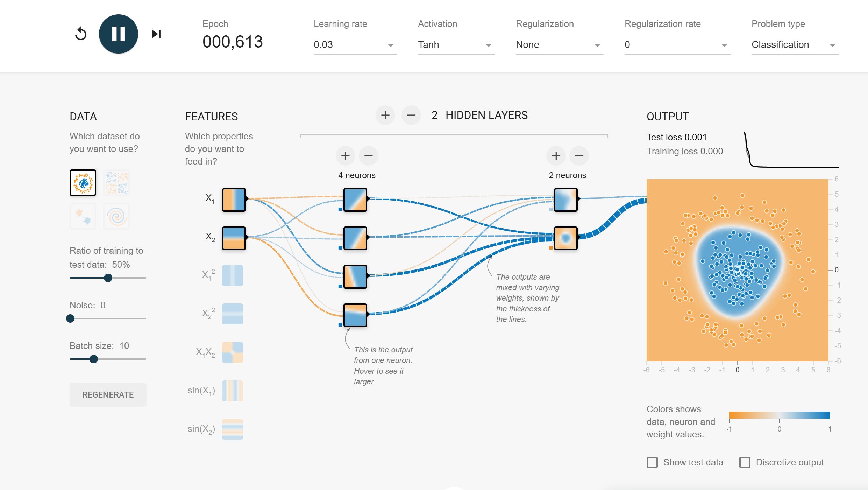
Task: Select fourth neuron in first hidden layer
Action: pyautogui.click(x=355, y=315)
